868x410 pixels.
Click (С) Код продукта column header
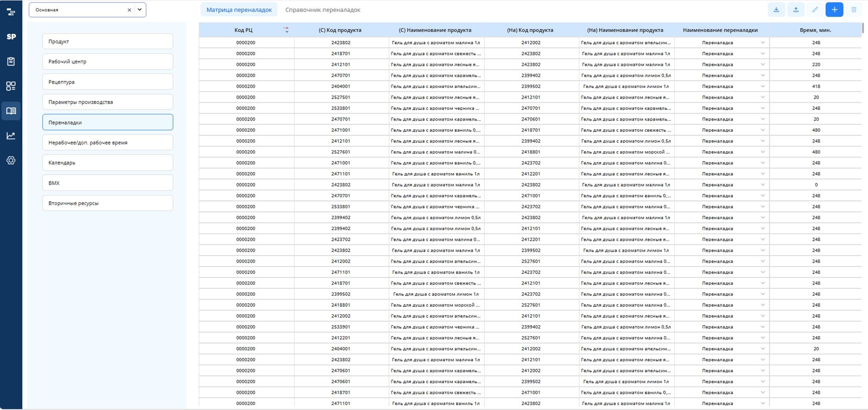coord(340,30)
